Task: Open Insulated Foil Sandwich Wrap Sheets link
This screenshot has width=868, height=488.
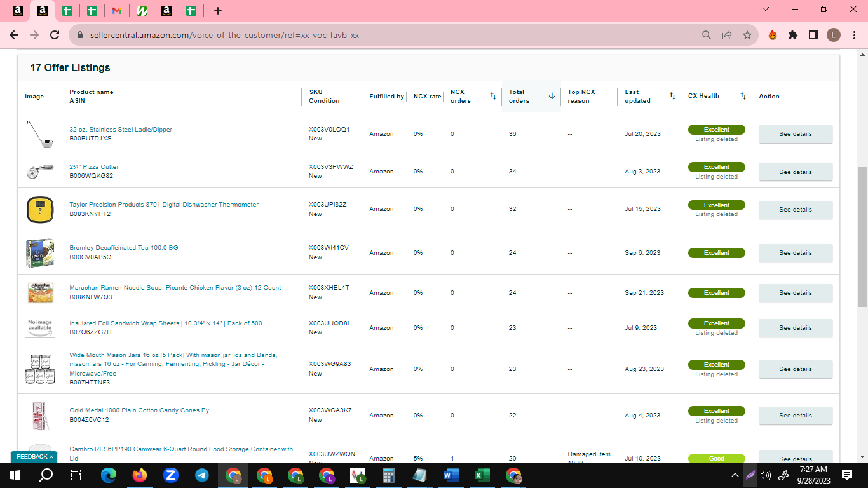Action: 166,323
